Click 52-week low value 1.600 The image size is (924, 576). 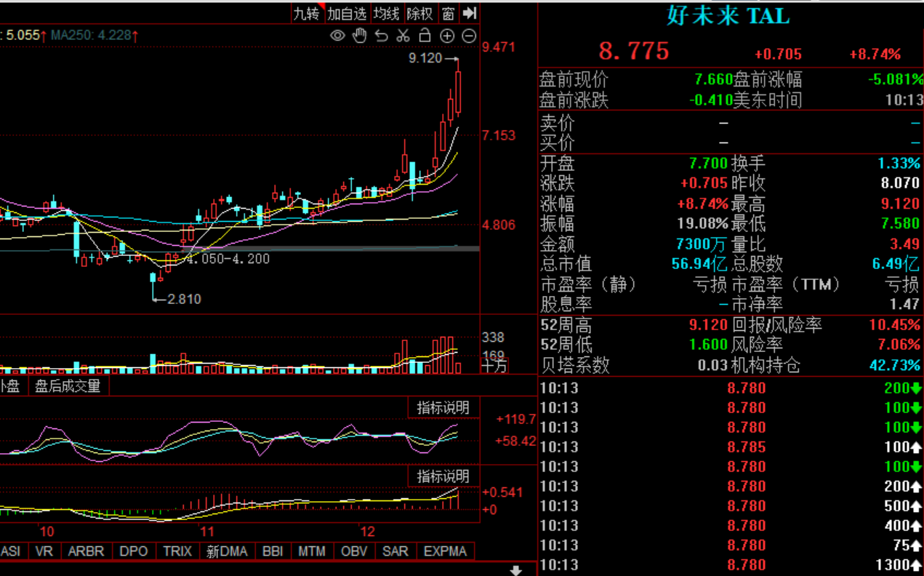(708, 345)
